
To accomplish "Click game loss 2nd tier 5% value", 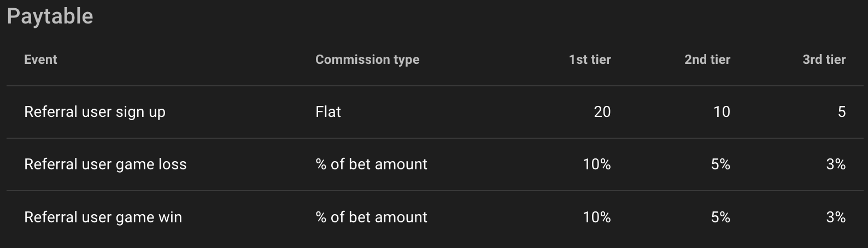I will pos(720,164).
